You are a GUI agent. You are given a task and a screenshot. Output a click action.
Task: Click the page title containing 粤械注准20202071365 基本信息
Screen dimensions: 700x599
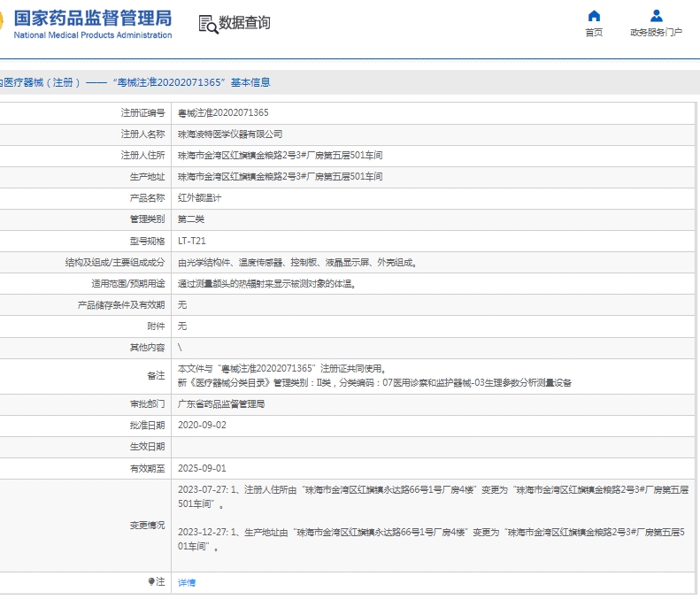point(135,82)
